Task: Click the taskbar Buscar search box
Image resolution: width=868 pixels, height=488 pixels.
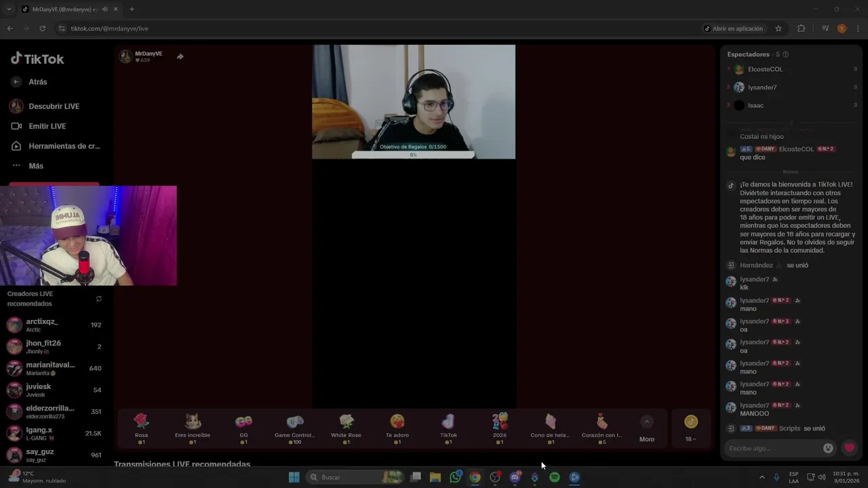Action: (x=355, y=477)
